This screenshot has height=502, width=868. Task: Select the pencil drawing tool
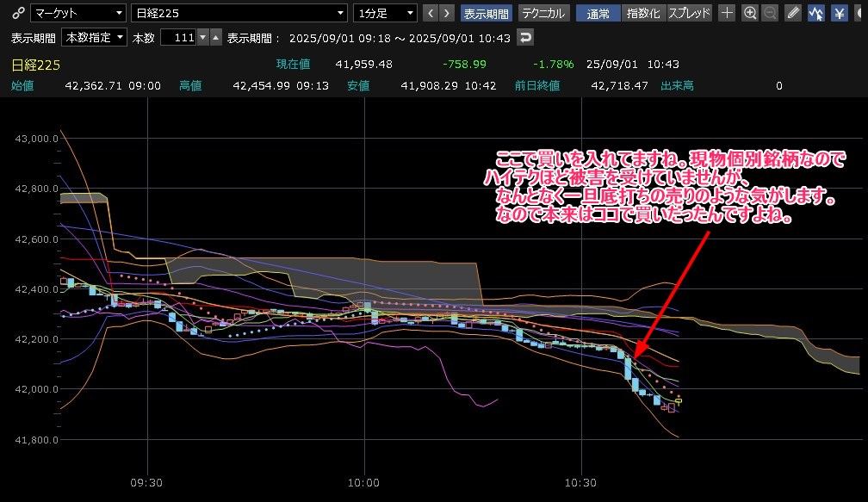coord(793,13)
